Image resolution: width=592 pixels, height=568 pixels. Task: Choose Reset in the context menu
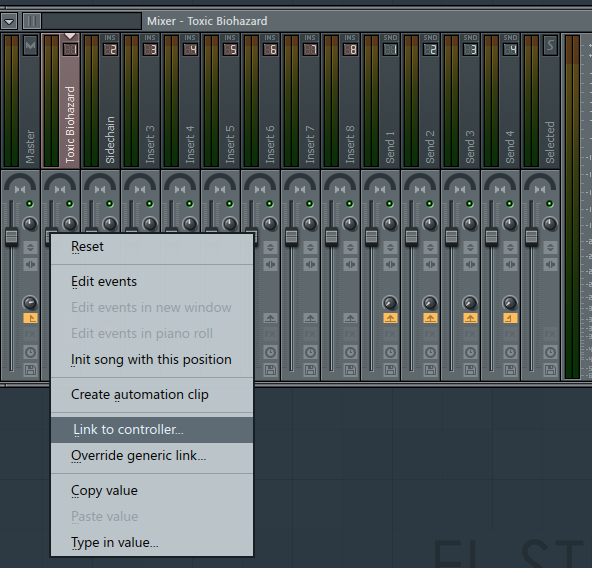[152, 247]
